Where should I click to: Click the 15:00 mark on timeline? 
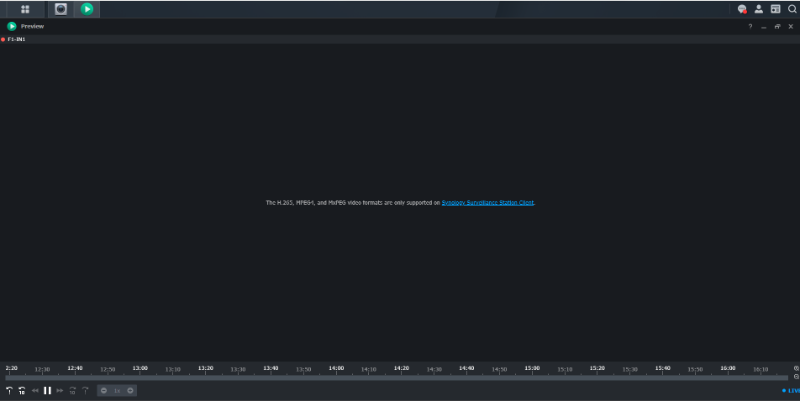532,368
